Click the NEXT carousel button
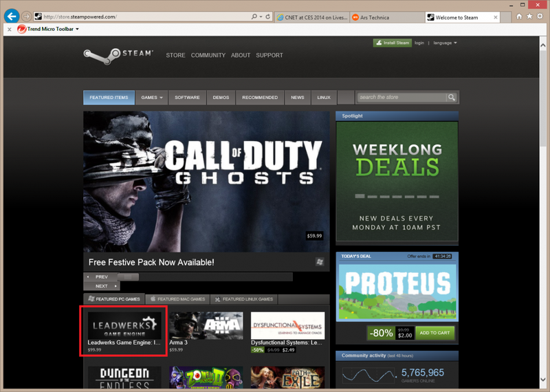Image resolution: width=550 pixels, height=392 pixels. (x=102, y=286)
